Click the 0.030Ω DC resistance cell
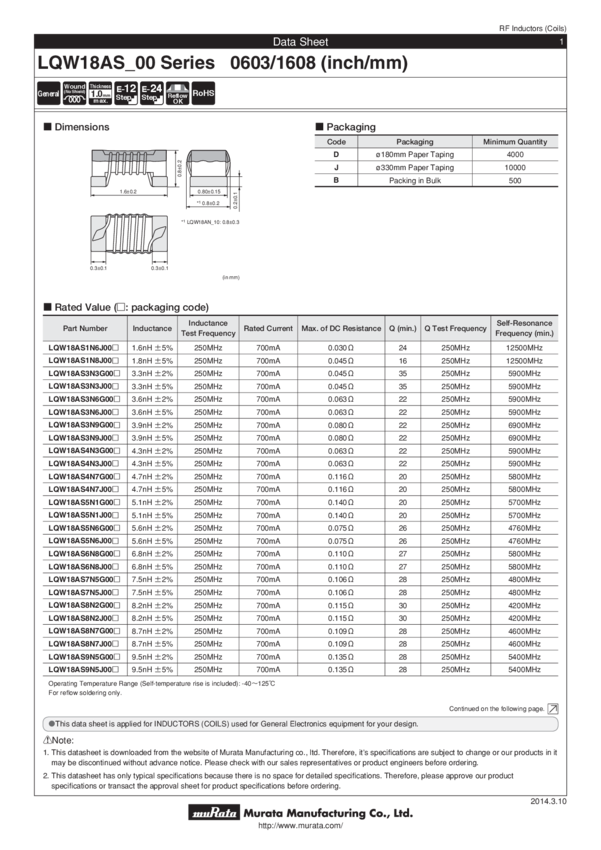601x850 pixels. point(341,347)
